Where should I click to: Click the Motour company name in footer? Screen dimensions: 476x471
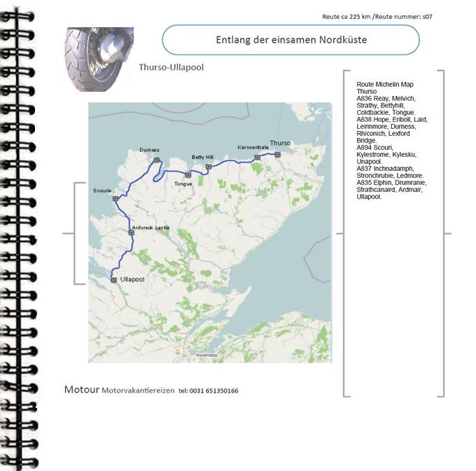coord(81,389)
